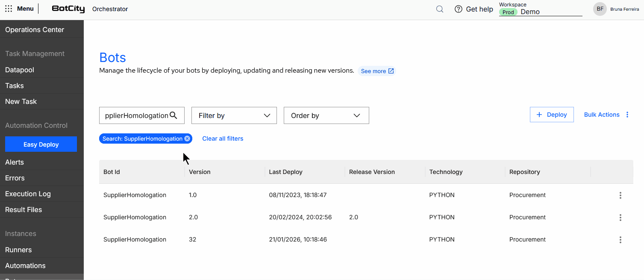Click the Easy Deploy button
The image size is (644, 280).
coord(41,144)
